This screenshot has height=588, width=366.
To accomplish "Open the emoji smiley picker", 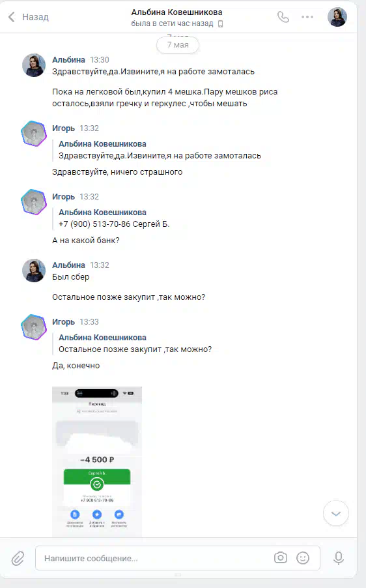I will (x=303, y=558).
